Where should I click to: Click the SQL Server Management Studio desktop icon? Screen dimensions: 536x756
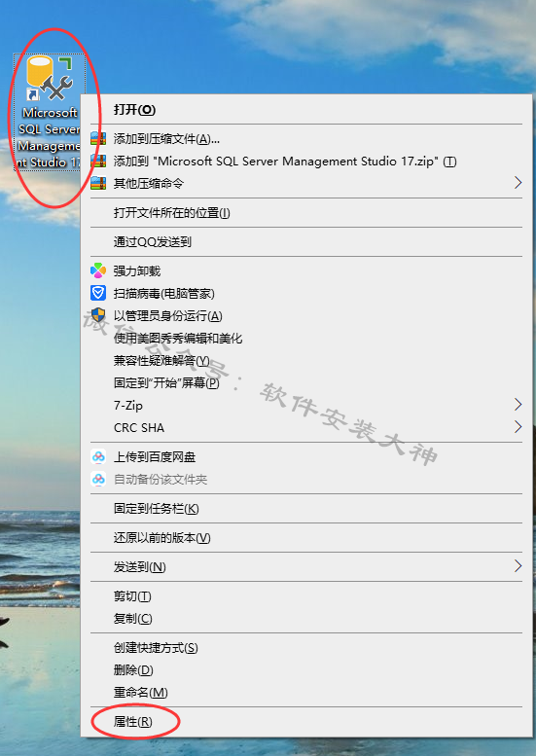pyautogui.click(x=50, y=112)
